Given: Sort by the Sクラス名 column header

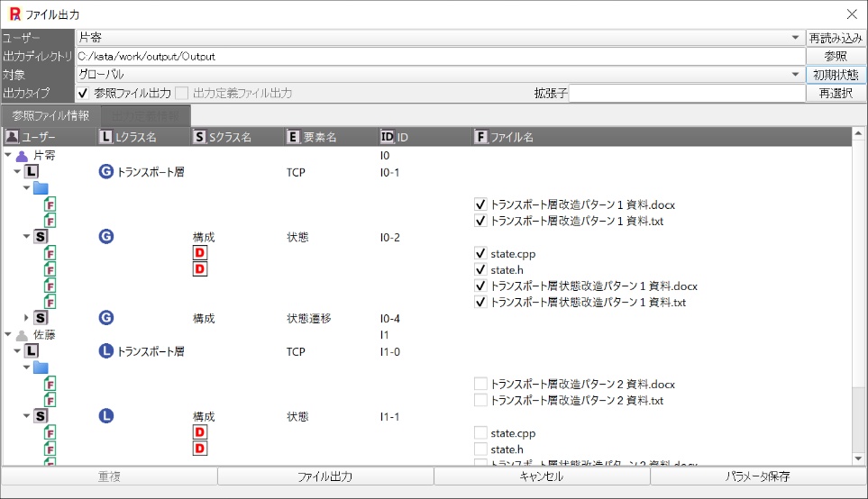Looking at the screenshot, I should click(237, 137).
